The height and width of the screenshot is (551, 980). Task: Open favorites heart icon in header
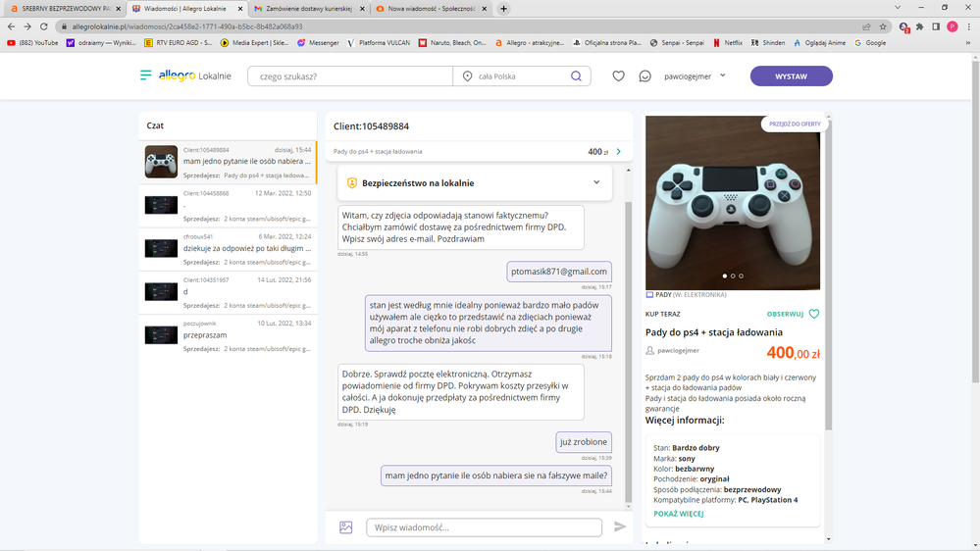pyautogui.click(x=618, y=76)
